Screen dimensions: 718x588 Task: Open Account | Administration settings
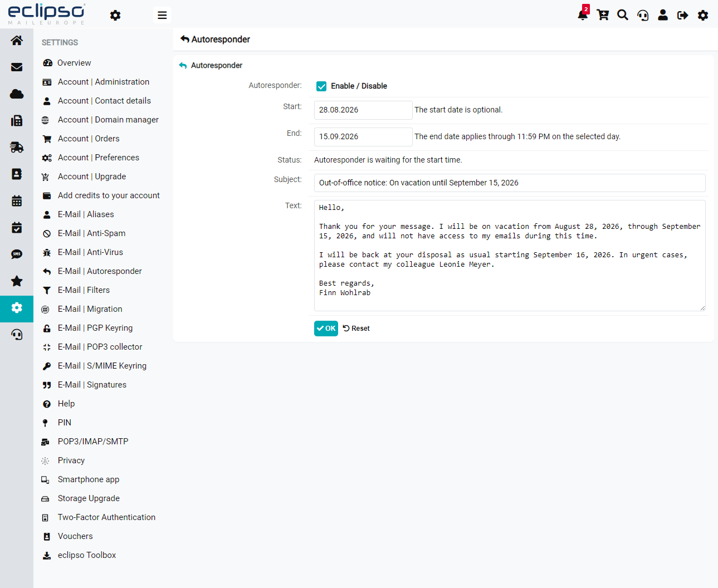tap(104, 82)
